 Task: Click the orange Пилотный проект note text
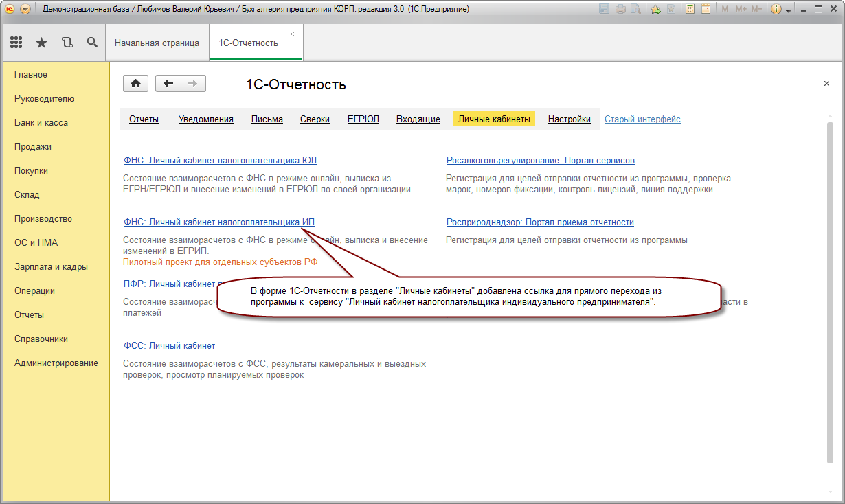pos(220,262)
